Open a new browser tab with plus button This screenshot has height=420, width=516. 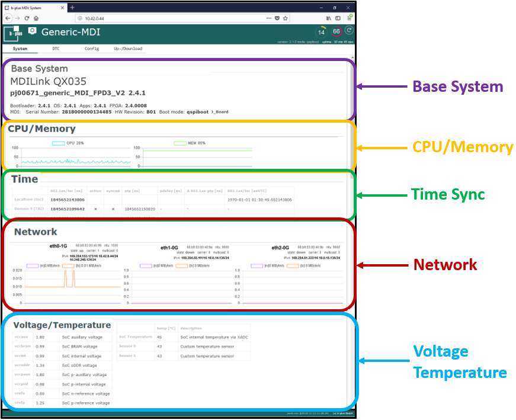point(72,7)
